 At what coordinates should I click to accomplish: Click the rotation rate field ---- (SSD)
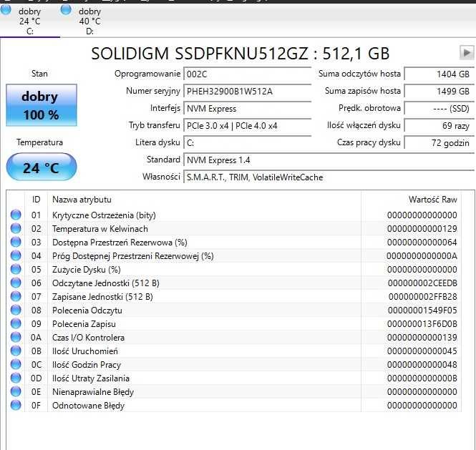(x=439, y=109)
